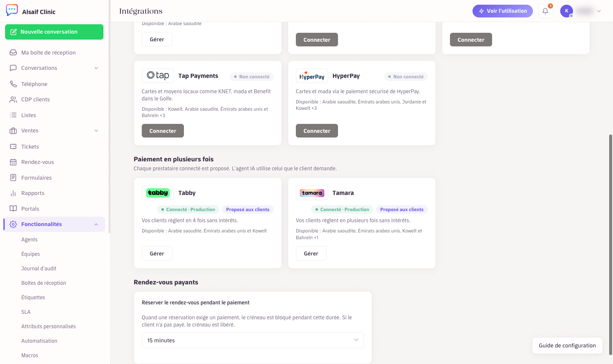The height and width of the screenshot is (364, 613).
Task: Click the HyperPay logo
Action: pyautogui.click(x=312, y=76)
